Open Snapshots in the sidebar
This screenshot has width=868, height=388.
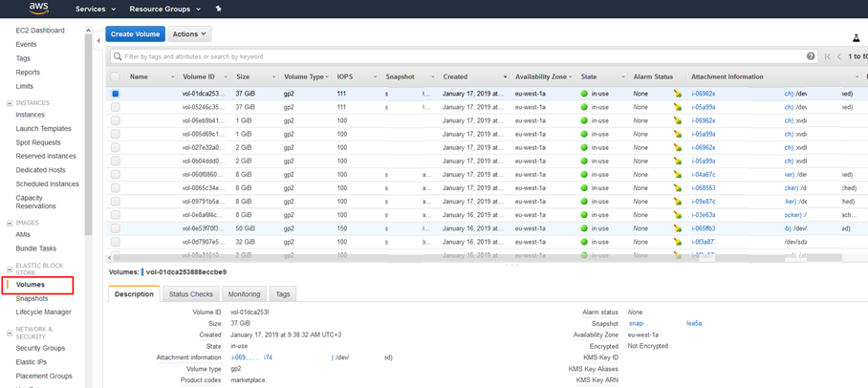[33, 298]
